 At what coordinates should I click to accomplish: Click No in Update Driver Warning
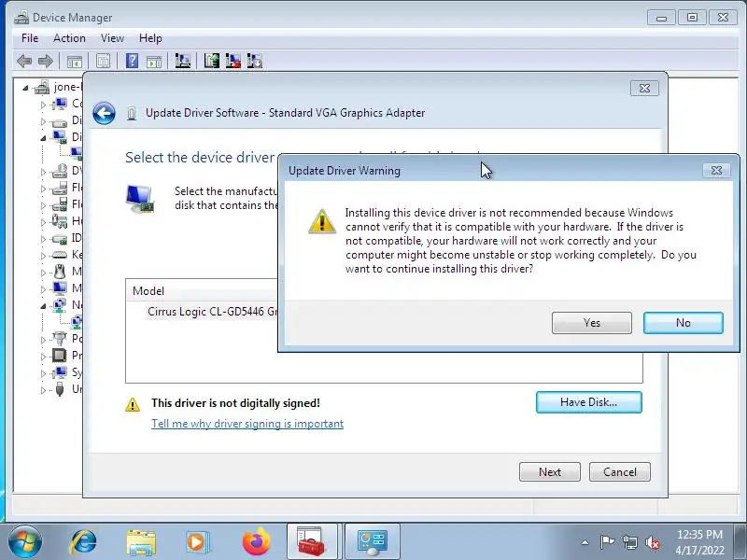(684, 323)
